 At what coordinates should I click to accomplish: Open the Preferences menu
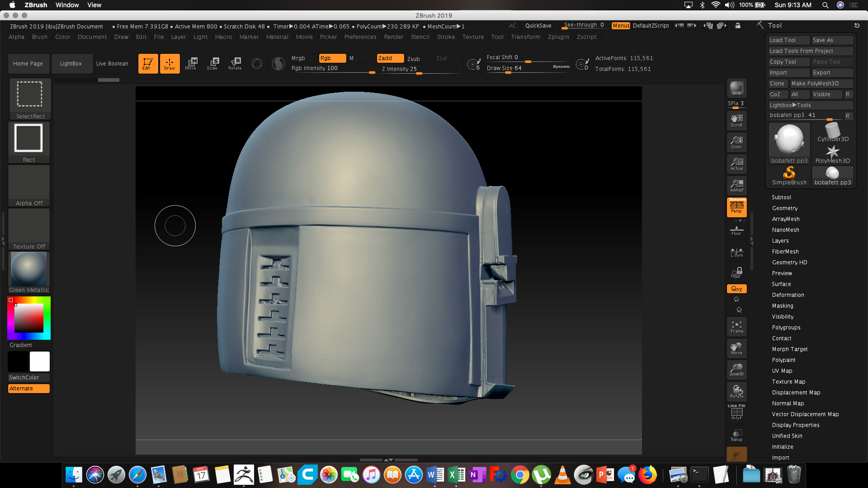pos(360,37)
